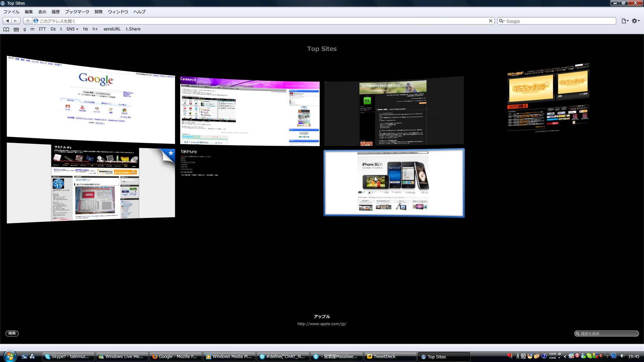Click the quick-launch icon beside Switch windows
This screenshot has height=362, width=644.
(x=32, y=357)
